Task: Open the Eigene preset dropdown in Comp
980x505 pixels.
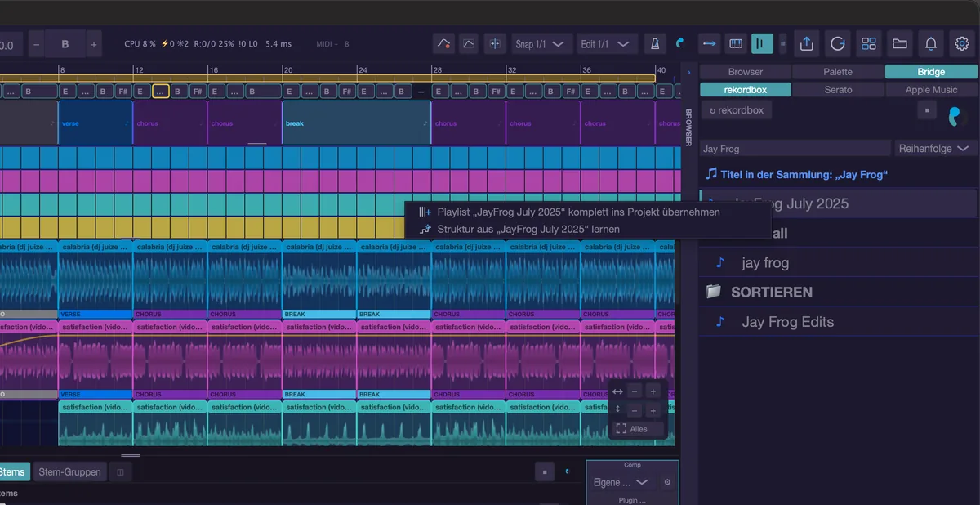Action: click(621, 482)
